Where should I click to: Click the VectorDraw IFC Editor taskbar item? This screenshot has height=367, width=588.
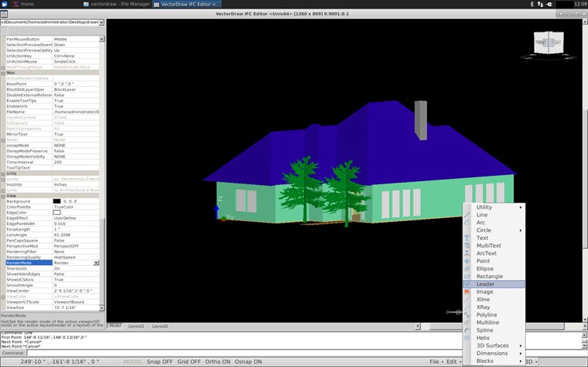[187, 4]
